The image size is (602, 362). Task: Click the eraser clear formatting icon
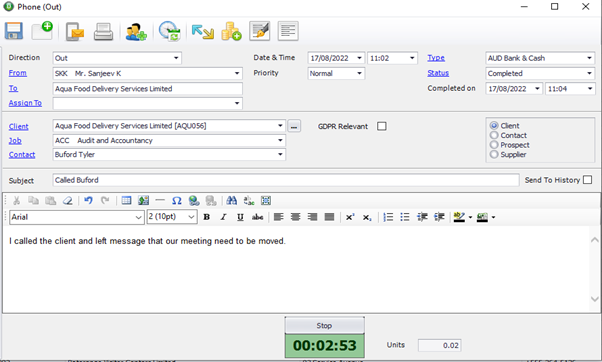coord(68,200)
